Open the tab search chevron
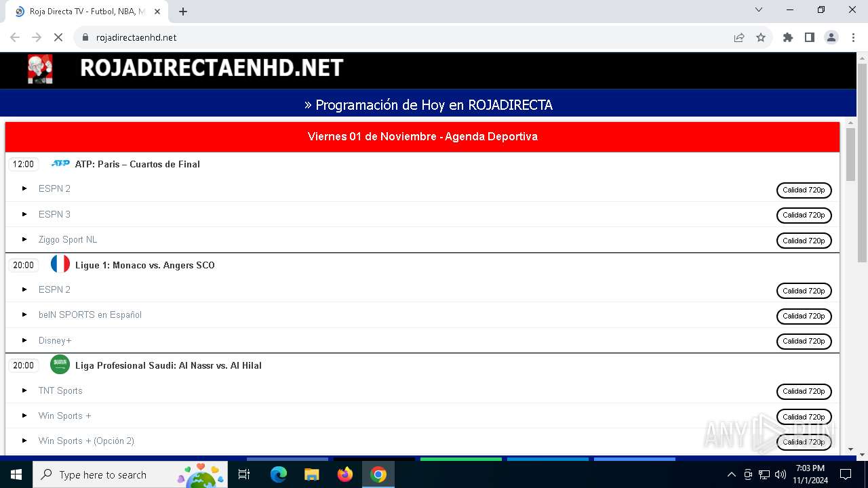This screenshot has height=488, width=868. [x=759, y=9]
